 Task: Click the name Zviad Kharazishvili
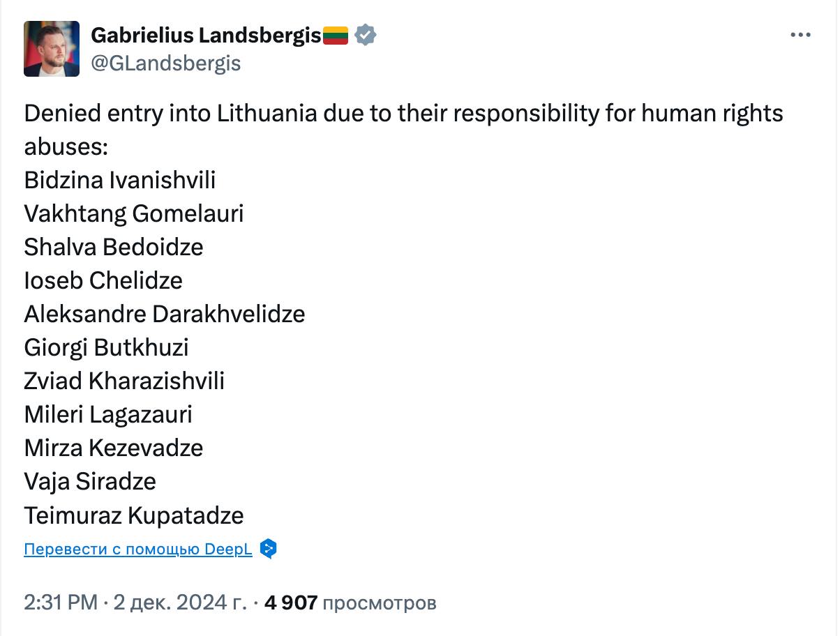[124, 381]
